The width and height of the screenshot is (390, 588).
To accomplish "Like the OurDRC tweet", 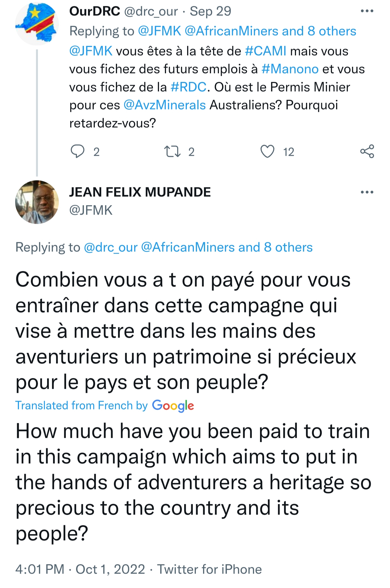I will [x=267, y=151].
